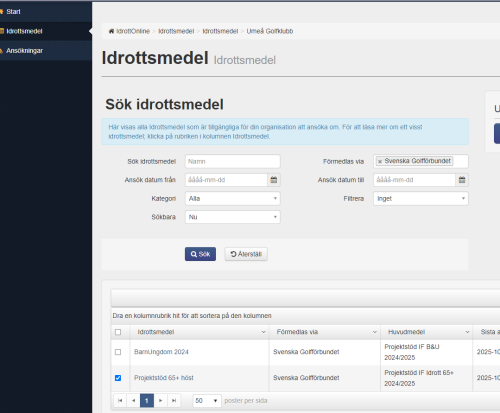This screenshot has width=500, height=413.
Task: Check the BarnUngdom 2024 row checkbox
Action: tap(118, 352)
